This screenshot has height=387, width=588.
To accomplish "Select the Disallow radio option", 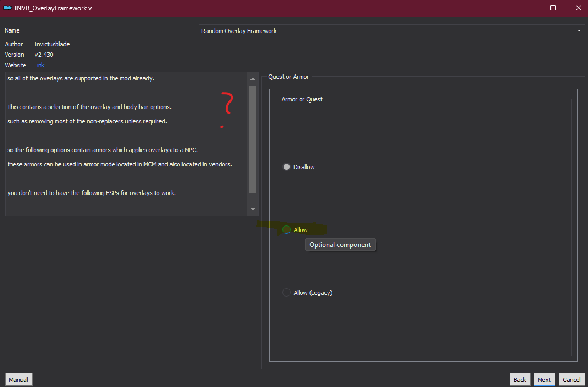I will (298, 167).
